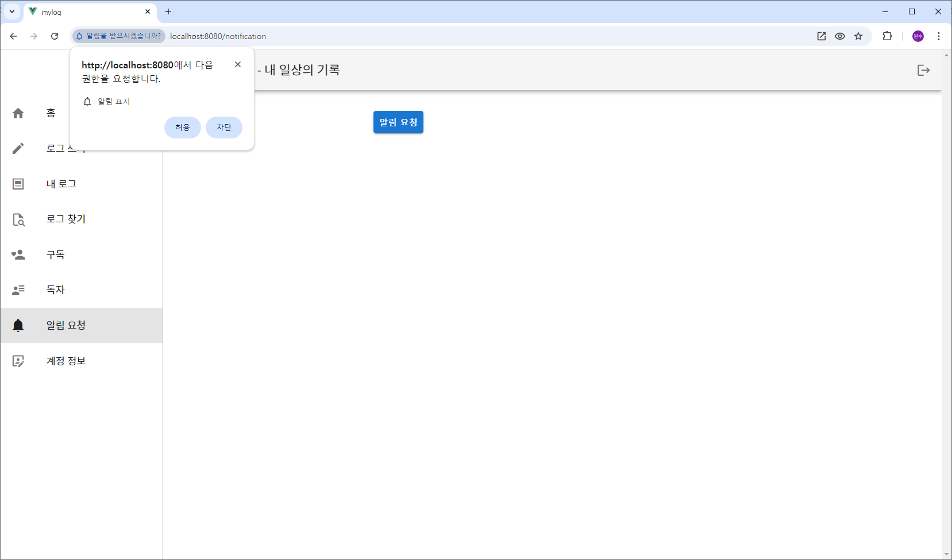Screen dimensions: 952x560
Task: Allow notifications by clicking 허용
Action: click(182, 127)
